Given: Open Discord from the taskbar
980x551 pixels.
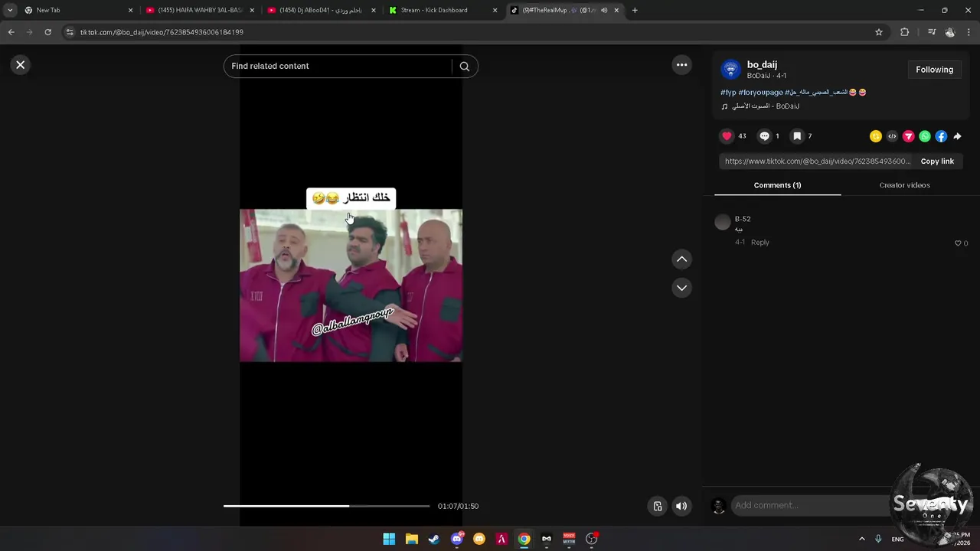Looking at the screenshot, I should click(x=457, y=539).
